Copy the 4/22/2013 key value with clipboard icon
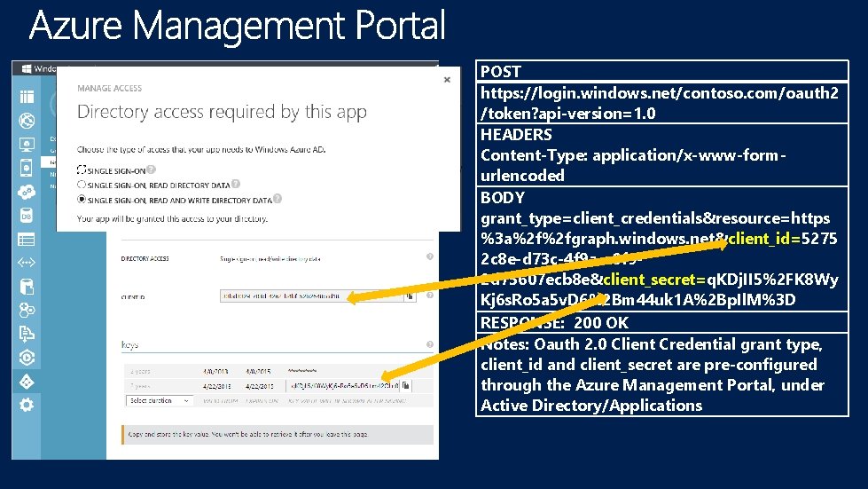This screenshot has width=868, height=489. [x=406, y=385]
